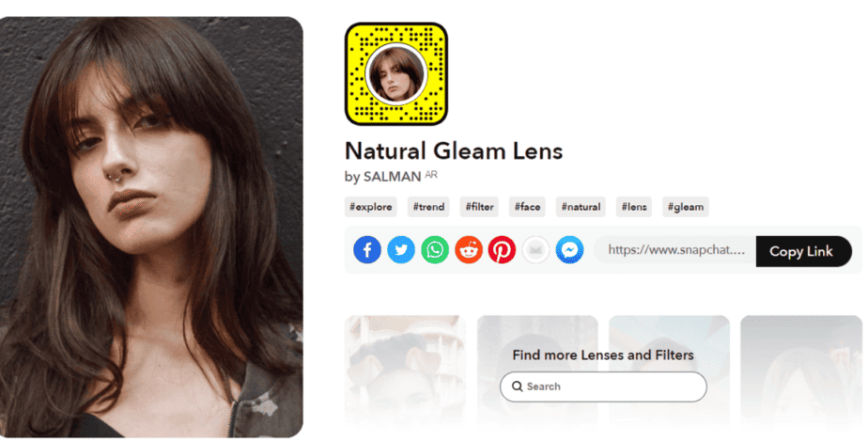Select the #face hashtag

pos(527,207)
